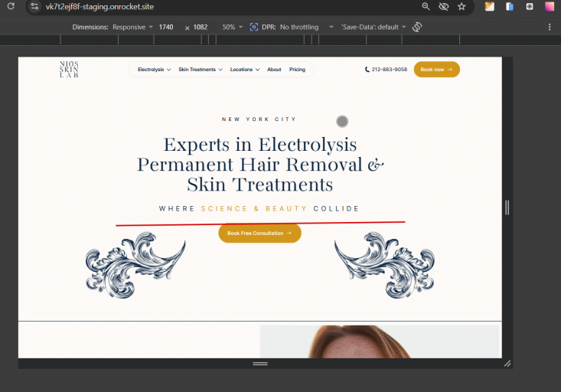Open the No throttling dropdown

[307, 28]
